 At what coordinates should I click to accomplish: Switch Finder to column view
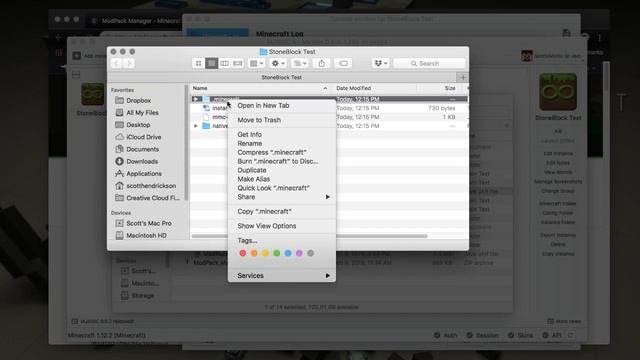pyautogui.click(x=224, y=63)
